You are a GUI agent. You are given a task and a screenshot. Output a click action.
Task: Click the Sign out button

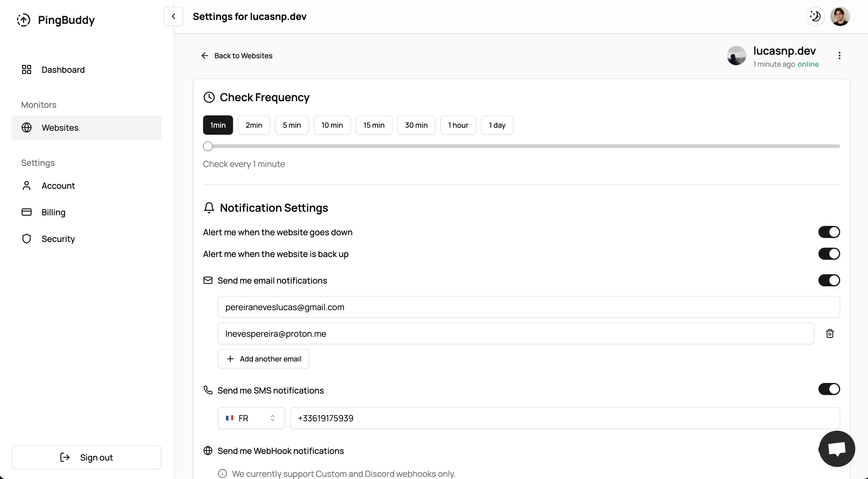point(86,457)
